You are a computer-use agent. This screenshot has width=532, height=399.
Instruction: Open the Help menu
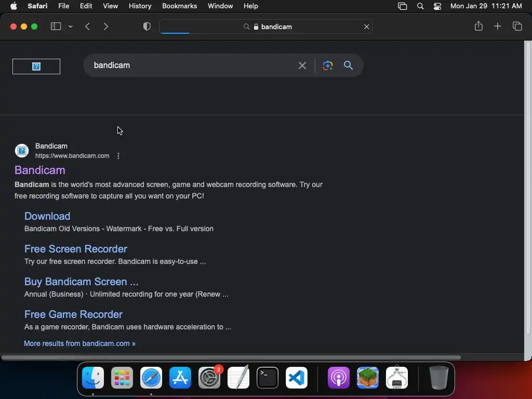click(251, 6)
